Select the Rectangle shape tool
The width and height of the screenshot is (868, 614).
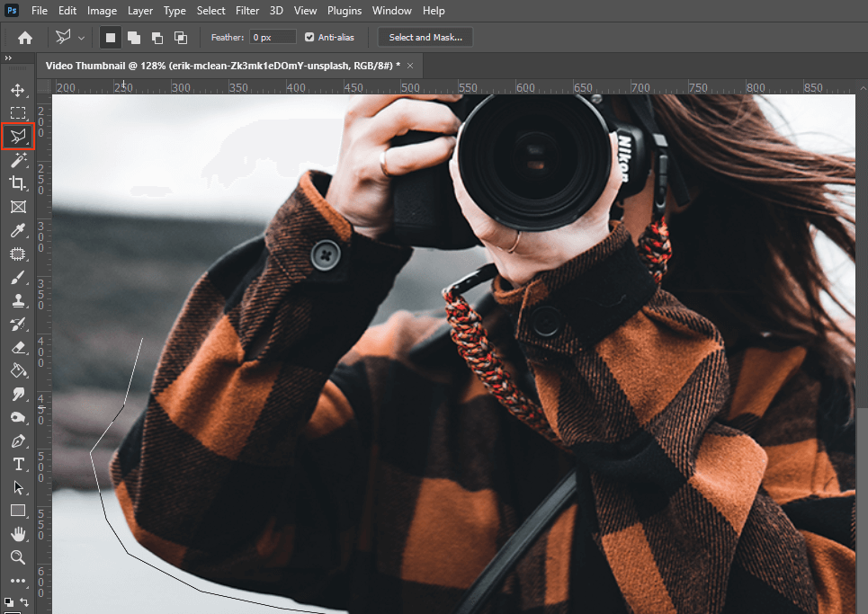click(18, 511)
